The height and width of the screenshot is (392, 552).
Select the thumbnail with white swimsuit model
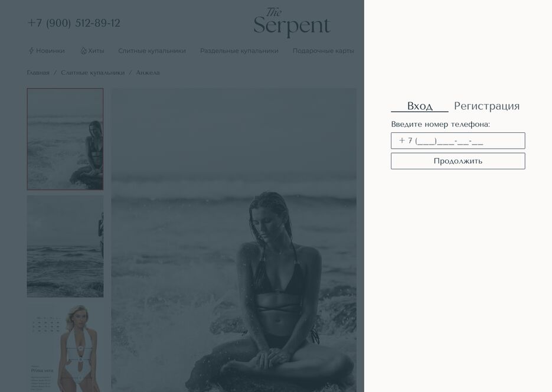coord(65,348)
